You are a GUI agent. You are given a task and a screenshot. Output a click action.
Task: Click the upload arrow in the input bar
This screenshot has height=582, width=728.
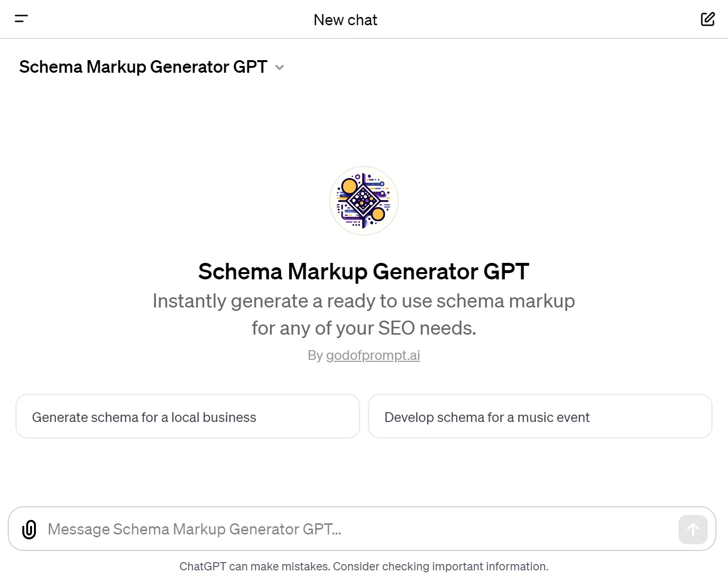pyautogui.click(x=693, y=529)
